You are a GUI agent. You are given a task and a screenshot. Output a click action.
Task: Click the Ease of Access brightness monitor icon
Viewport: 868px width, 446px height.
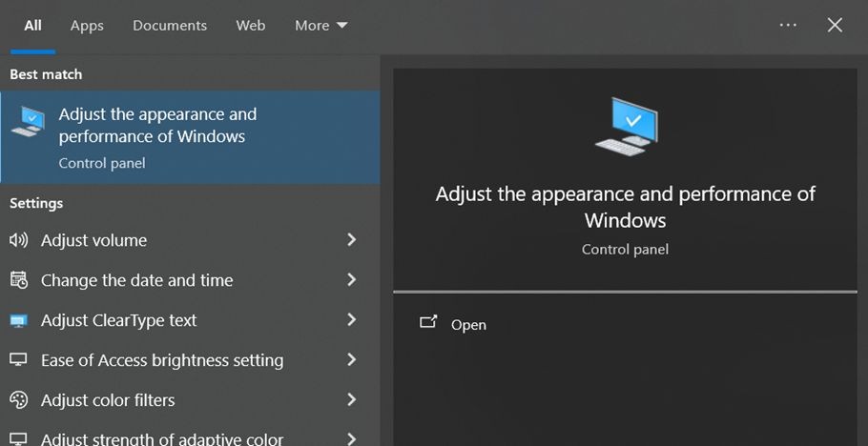click(x=18, y=360)
